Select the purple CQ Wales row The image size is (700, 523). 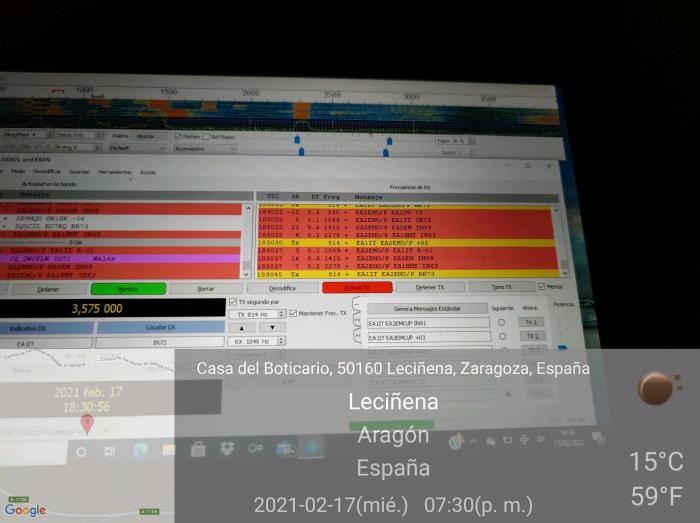(x=120, y=258)
